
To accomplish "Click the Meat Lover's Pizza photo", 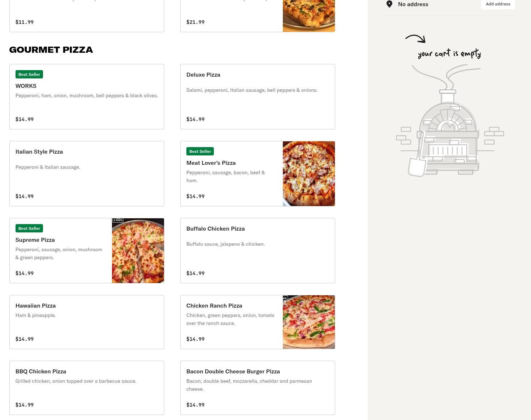I will (x=309, y=173).
